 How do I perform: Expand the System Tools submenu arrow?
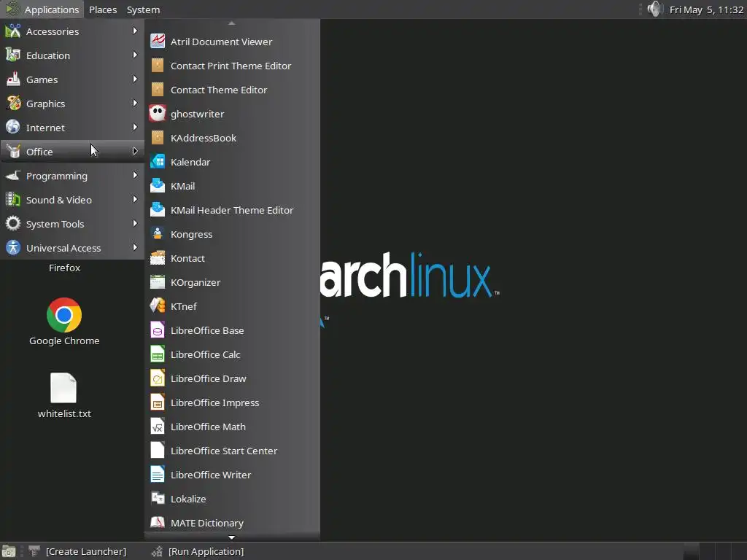135,223
